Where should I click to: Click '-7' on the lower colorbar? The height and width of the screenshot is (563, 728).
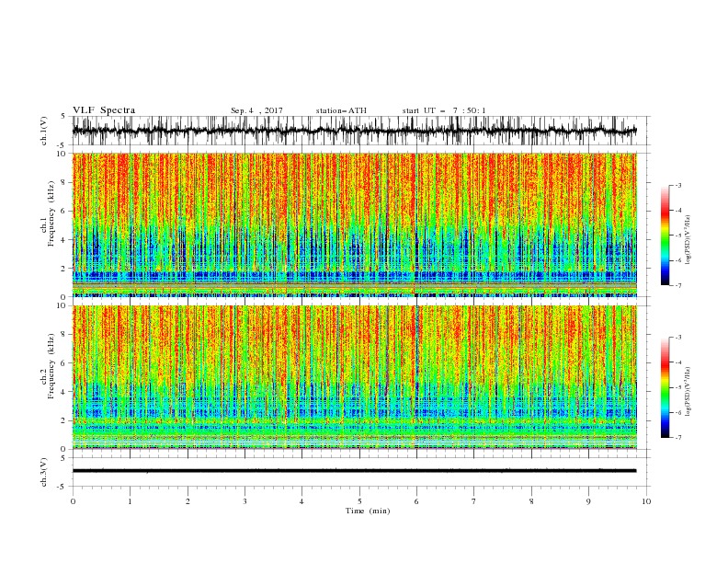678,438
